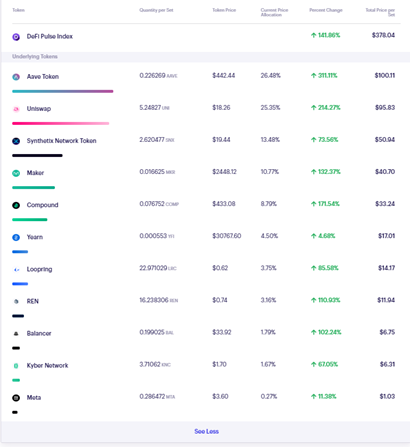The width and height of the screenshot is (410, 447).
Task: Click the Compound green allocation bar
Action: coord(30,219)
